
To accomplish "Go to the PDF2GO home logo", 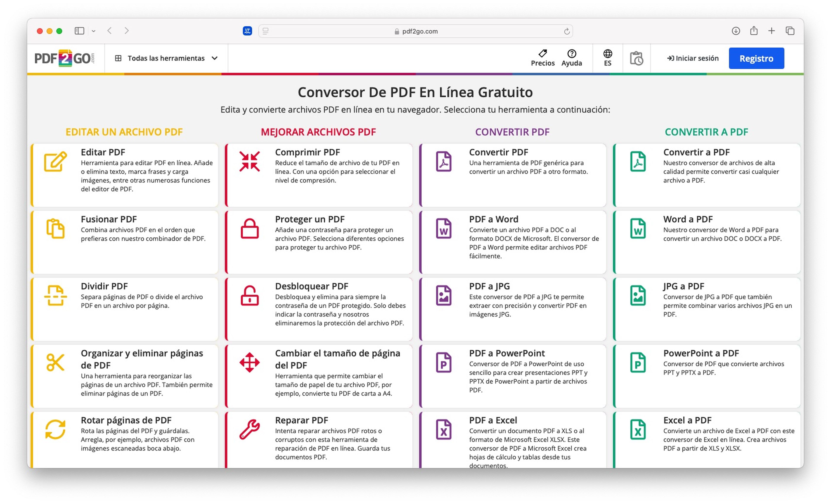I will pos(64,58).
